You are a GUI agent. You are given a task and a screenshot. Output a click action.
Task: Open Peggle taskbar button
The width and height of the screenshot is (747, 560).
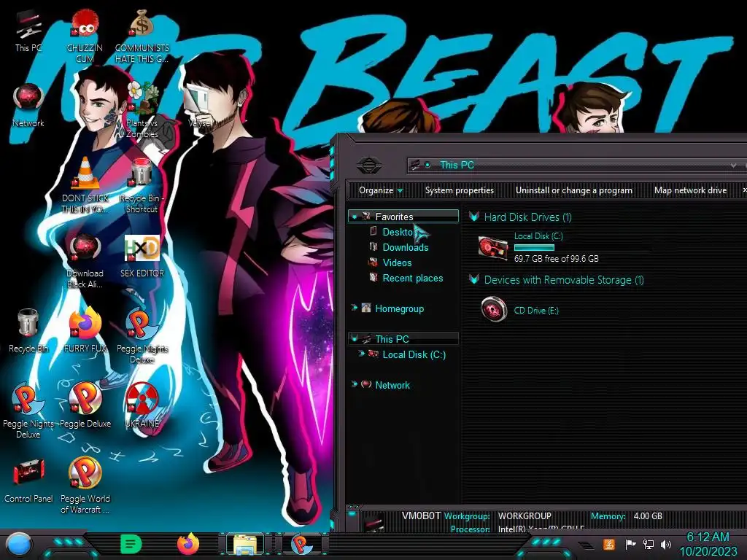(x=301, y=544)
